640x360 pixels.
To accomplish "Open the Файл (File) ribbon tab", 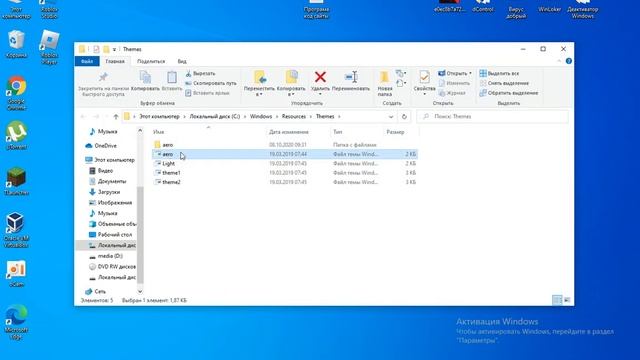I will 87,61.
